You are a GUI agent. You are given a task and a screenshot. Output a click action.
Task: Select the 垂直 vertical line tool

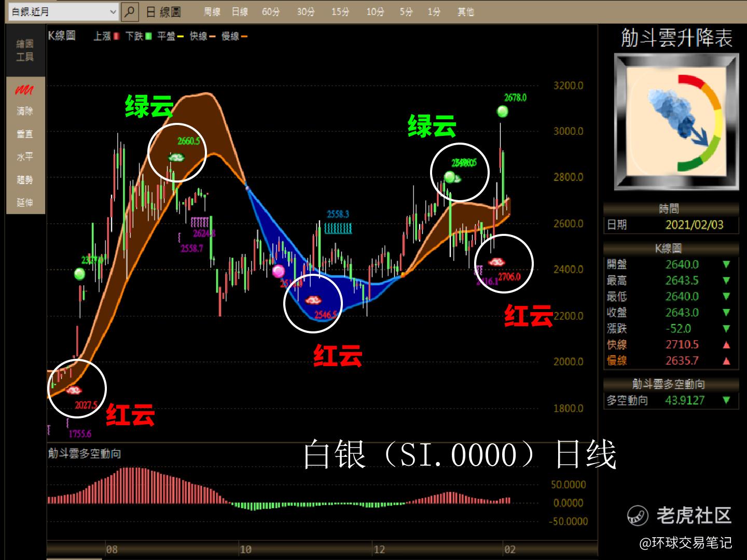point(25,134)
